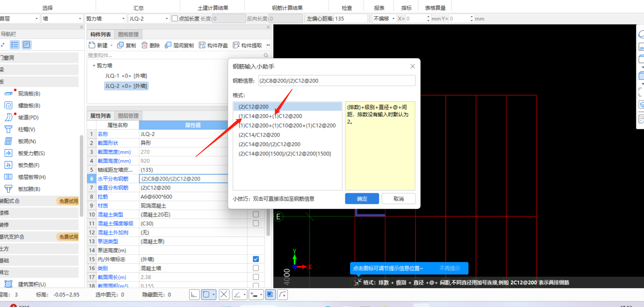Select 装配式 category with 免费试用 badge

click(x=39, y=201)
